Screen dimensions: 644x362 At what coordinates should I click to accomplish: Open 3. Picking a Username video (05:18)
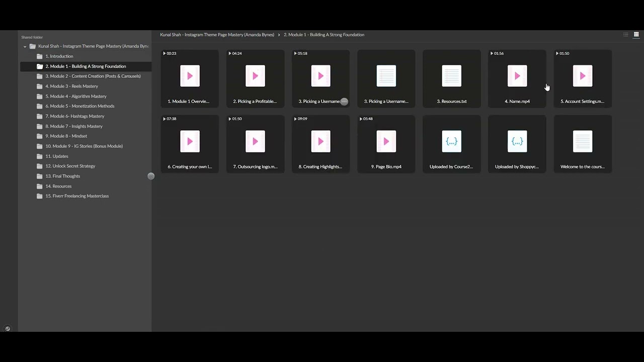320,78
